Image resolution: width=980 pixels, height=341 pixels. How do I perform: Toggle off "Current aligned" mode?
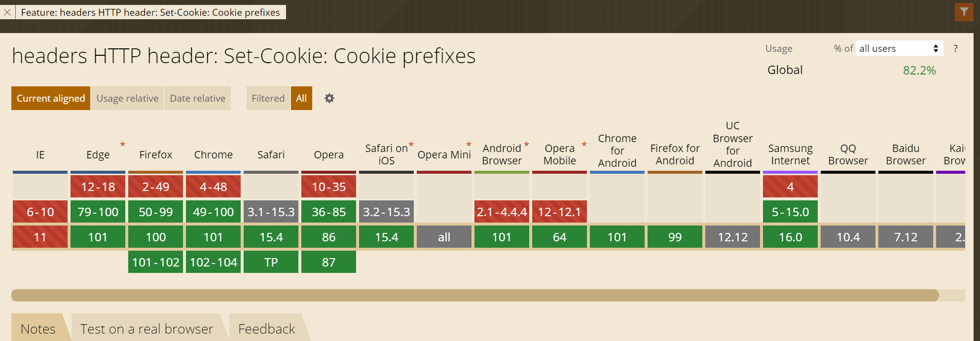click(50, 98)
